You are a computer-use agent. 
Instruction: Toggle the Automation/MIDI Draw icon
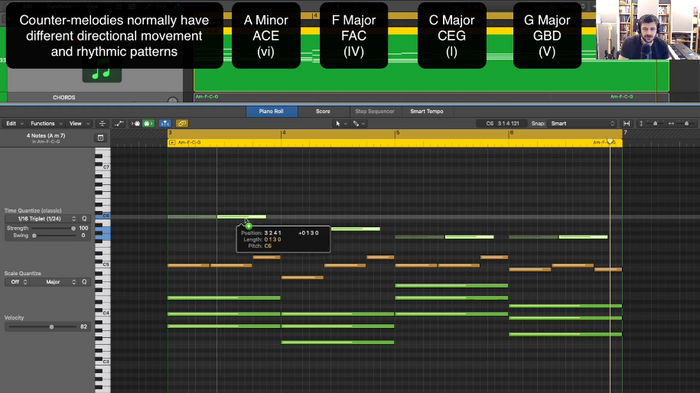(119, 123)
